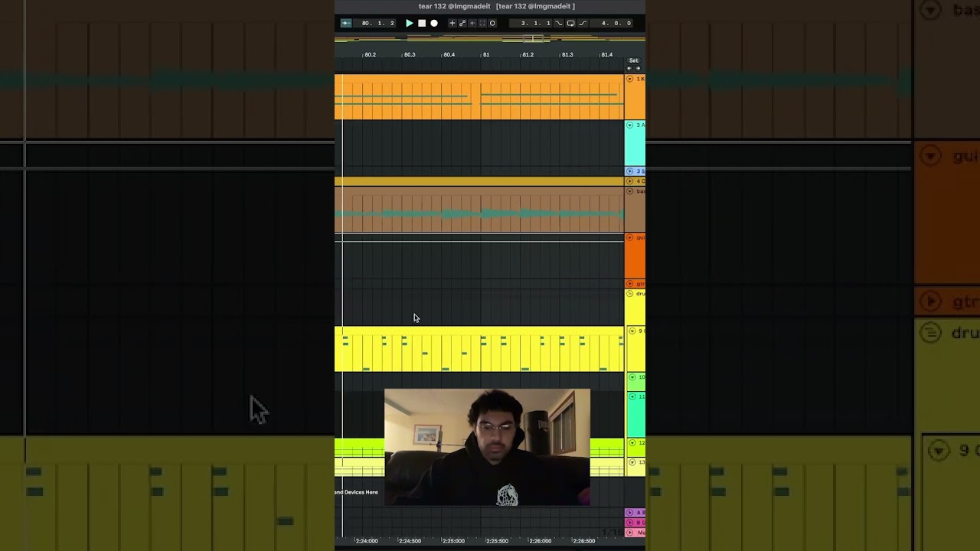
Task: Expand the B return track arrow
Action: click(630, 523)
